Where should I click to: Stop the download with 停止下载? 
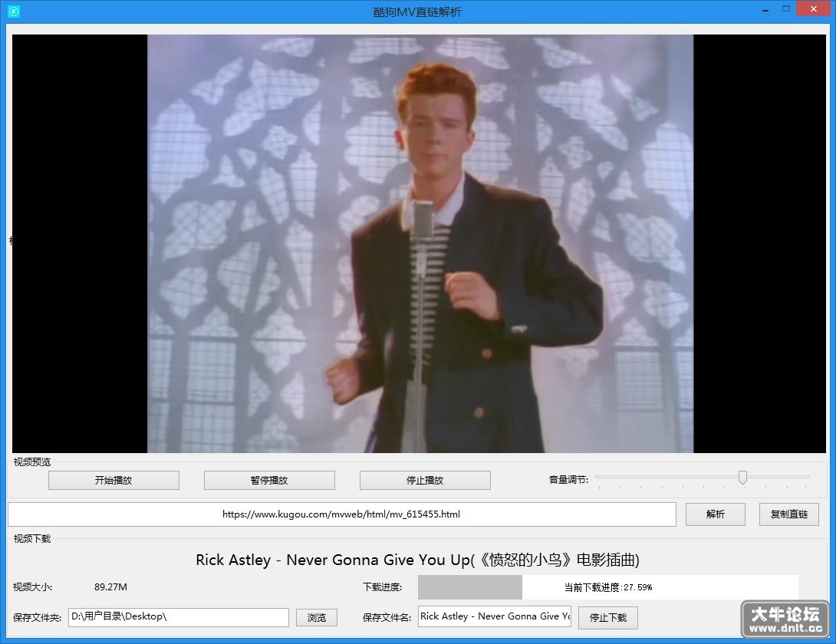point(607,618)
